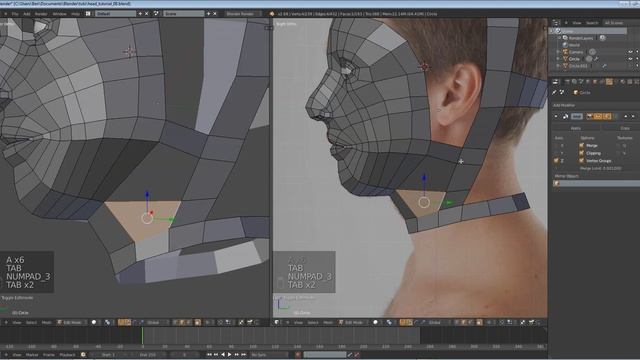
Task: Open the Blender Render engine dropdown
Action: (x=243, y=14)
